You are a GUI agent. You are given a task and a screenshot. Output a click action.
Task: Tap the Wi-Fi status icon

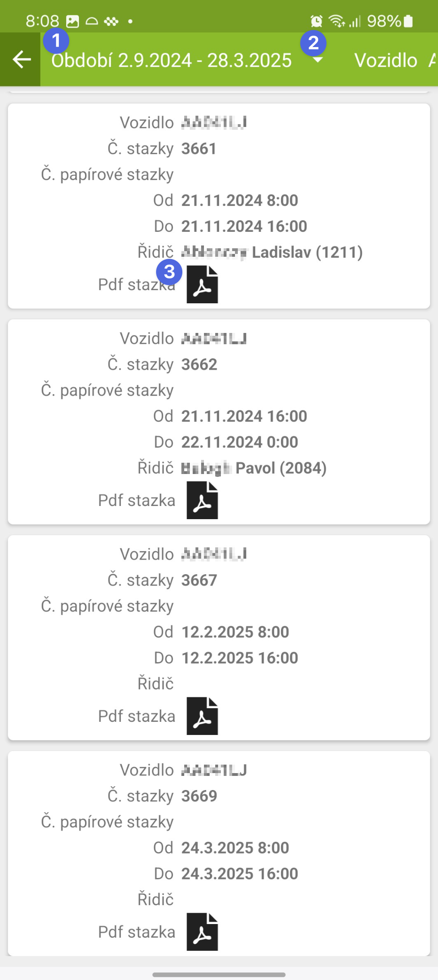tap(336, 21)
